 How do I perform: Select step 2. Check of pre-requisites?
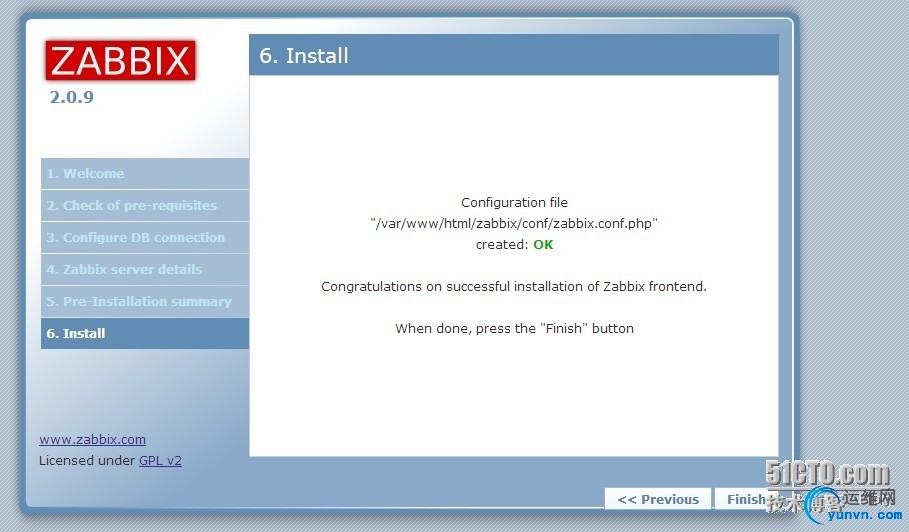tap(145, 205)
